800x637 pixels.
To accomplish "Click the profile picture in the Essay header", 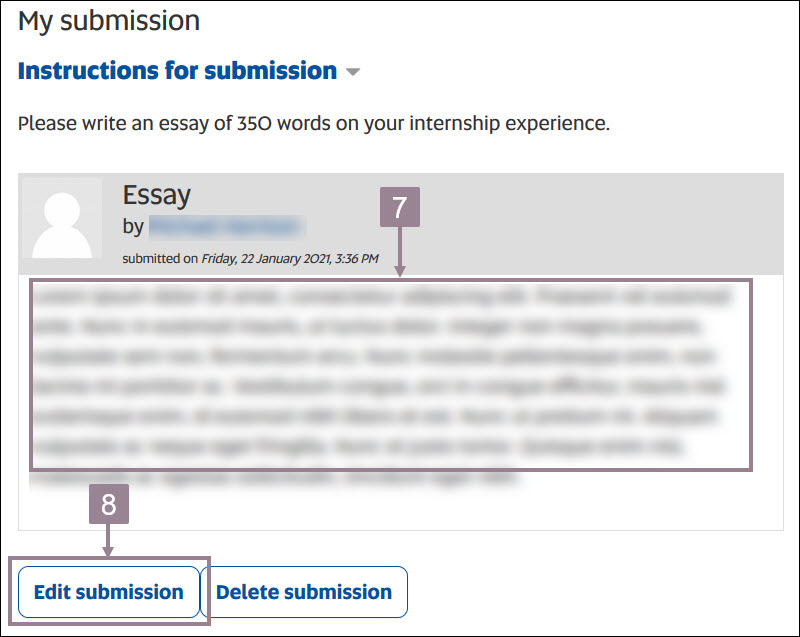I will [63, 221].
